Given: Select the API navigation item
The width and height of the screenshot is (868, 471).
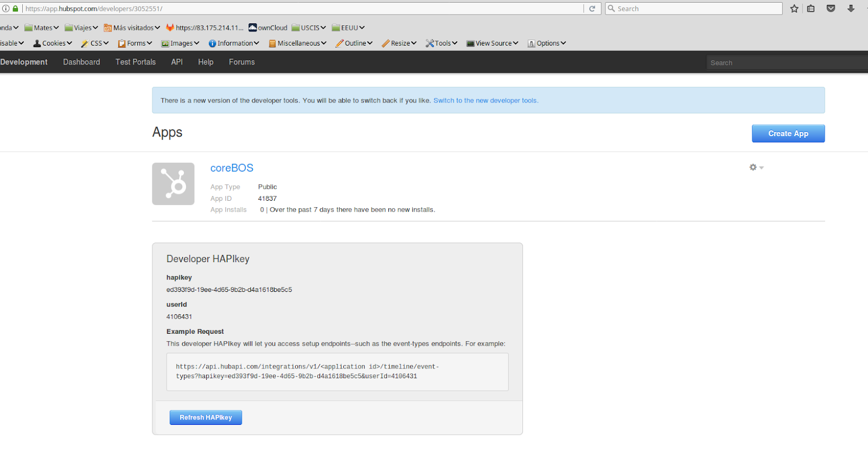Looking at the screenshot, I should point(177,62).
